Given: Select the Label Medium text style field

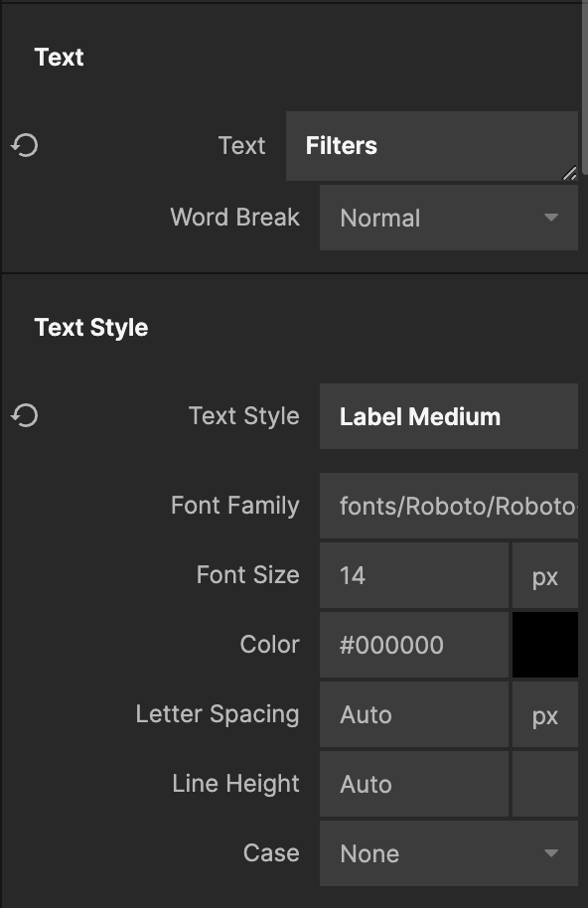Looking at the screenshot, I should [x=449, y=416].
